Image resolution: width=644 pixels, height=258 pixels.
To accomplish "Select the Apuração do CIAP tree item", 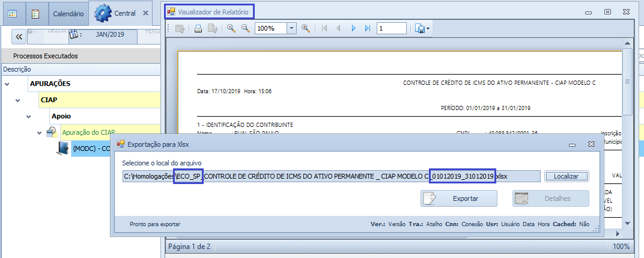I will 89,132.
